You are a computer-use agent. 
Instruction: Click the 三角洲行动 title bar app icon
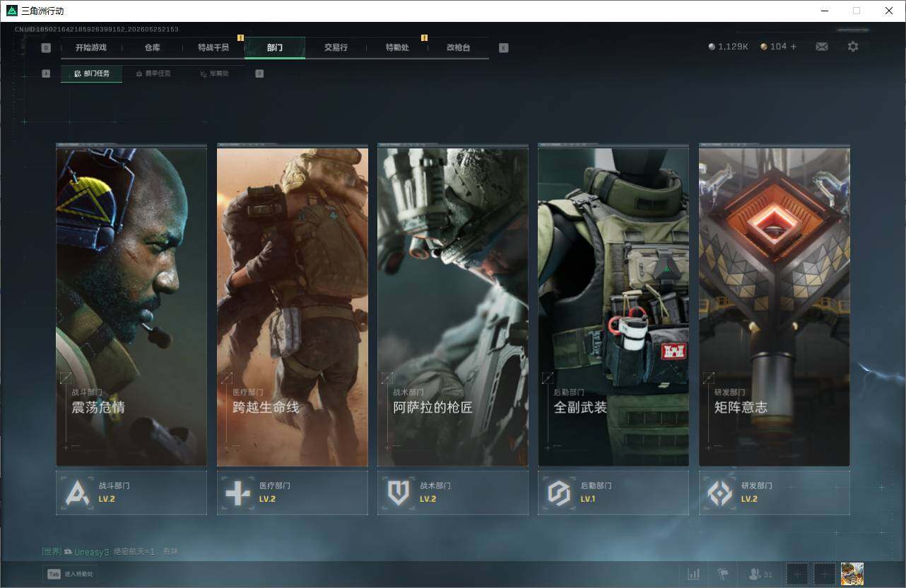tap(12, 11)
